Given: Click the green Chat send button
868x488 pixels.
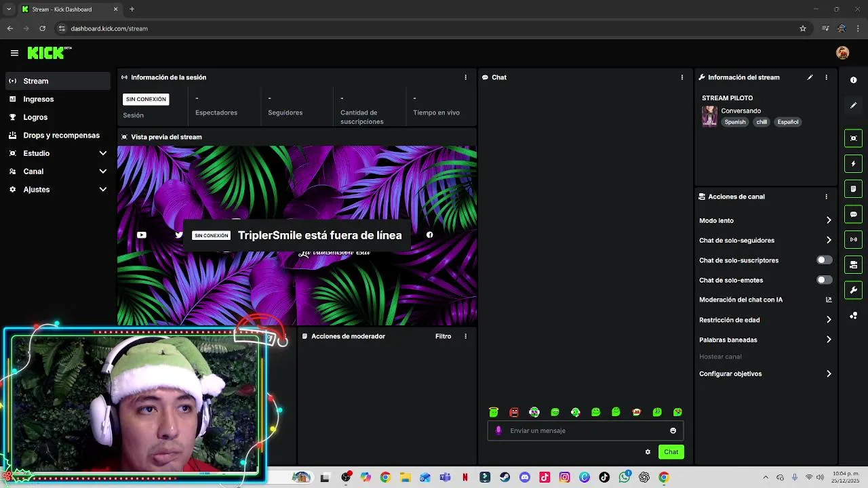Looking at the screenshot, I should (671, 452).
